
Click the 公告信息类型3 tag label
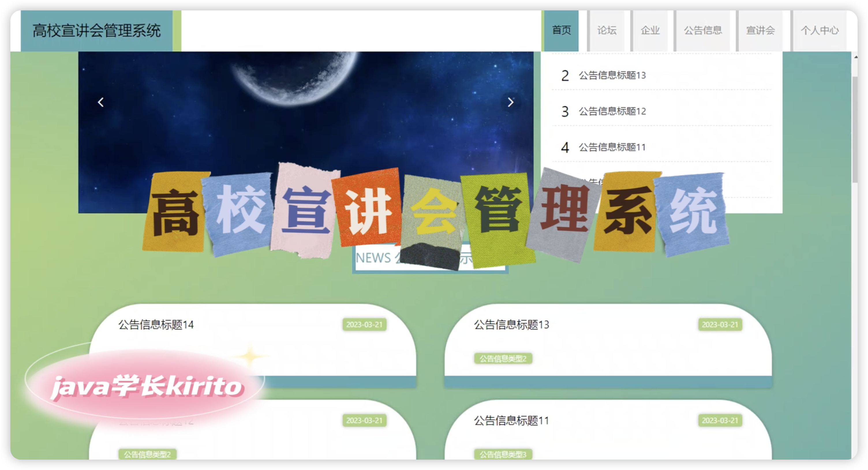click(503, 454)
